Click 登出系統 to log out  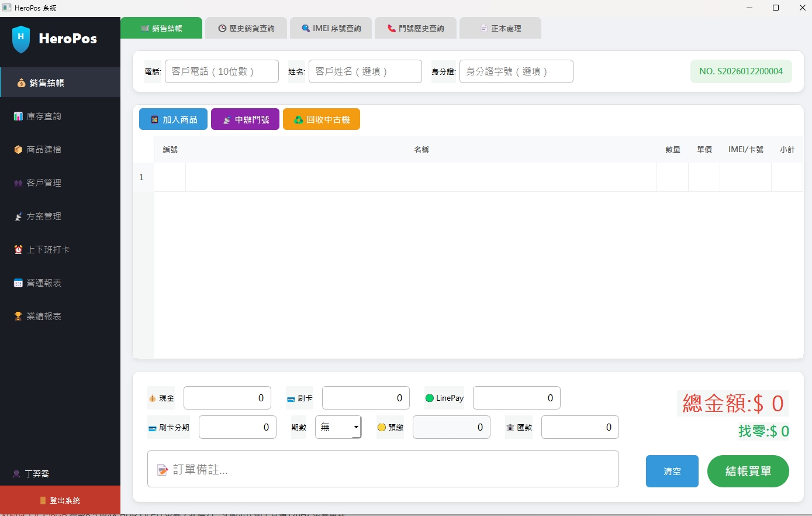60,500
